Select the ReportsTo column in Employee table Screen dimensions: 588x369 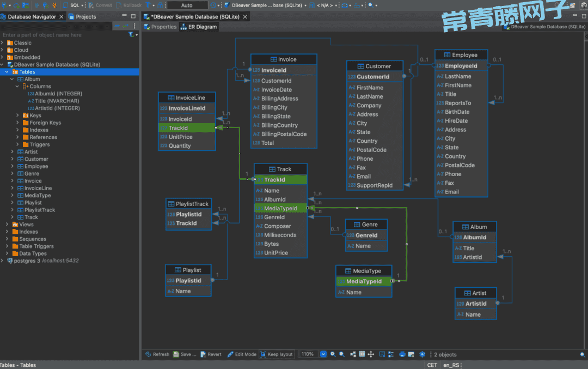tap(461, 103)
